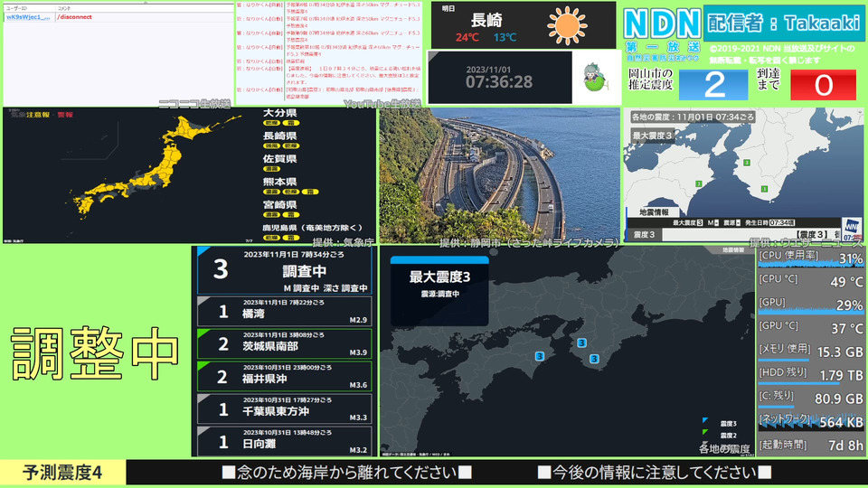Click the ユーザーID column header
Viewport: 868px width, 488px height.
(16, 8)
